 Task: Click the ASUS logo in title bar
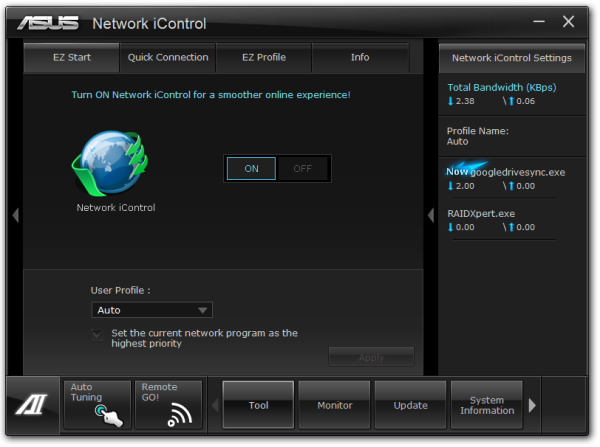tap(48, 23)
